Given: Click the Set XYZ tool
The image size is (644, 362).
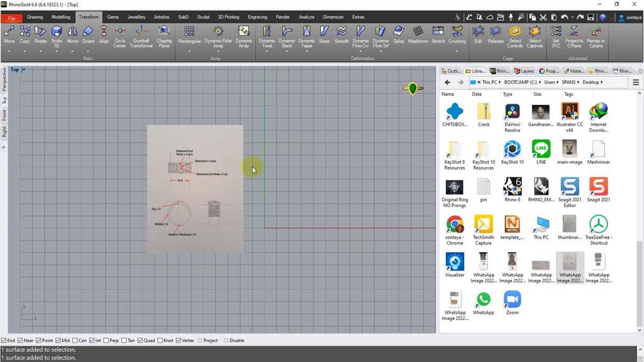Looking at the screenshot, I should [556, 37].
